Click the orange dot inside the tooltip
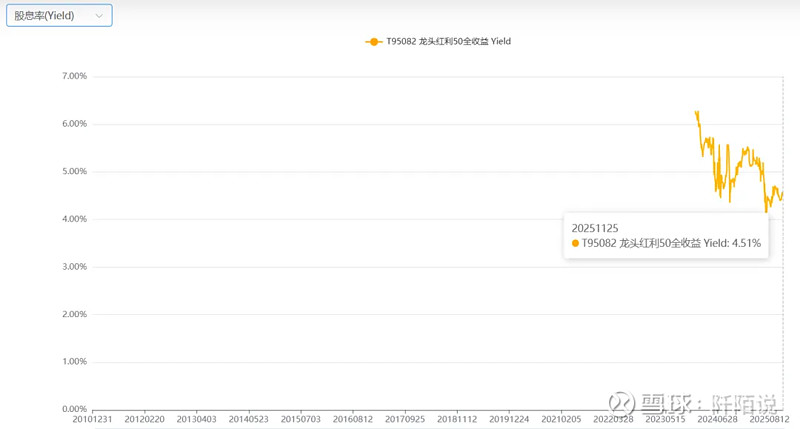The image size is (800, 429). click(575, 243)
